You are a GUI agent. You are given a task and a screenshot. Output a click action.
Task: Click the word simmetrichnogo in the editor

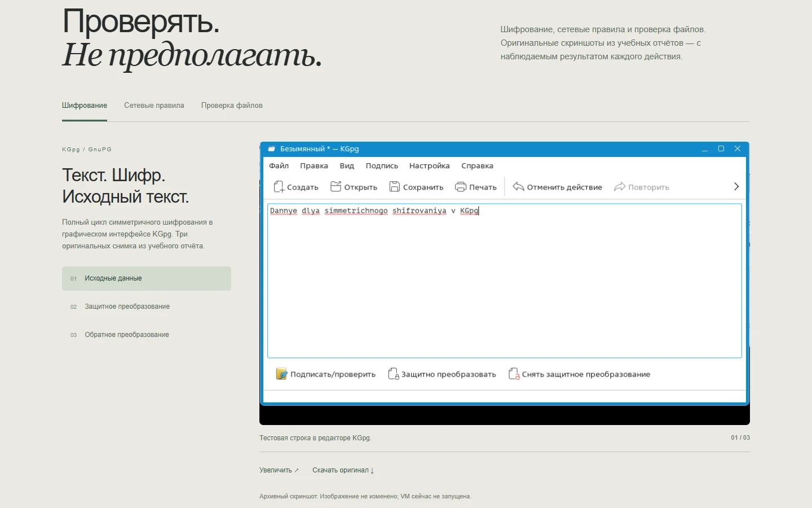click(356, 211)
